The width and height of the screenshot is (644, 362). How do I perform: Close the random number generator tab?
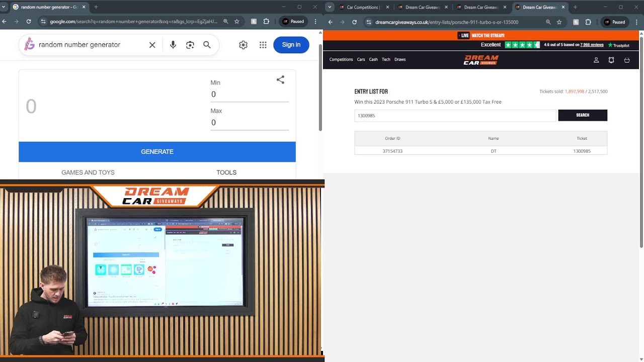[84, 7]
